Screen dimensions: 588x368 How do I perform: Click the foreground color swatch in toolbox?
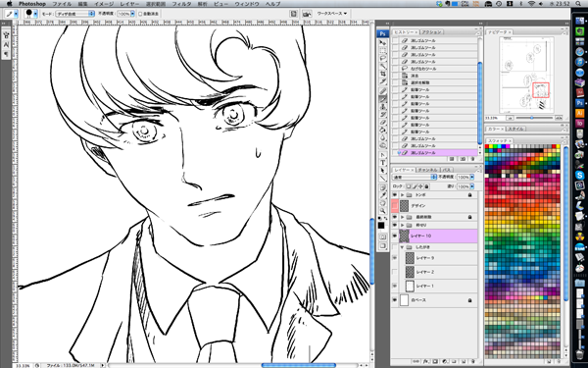[381, 226]
